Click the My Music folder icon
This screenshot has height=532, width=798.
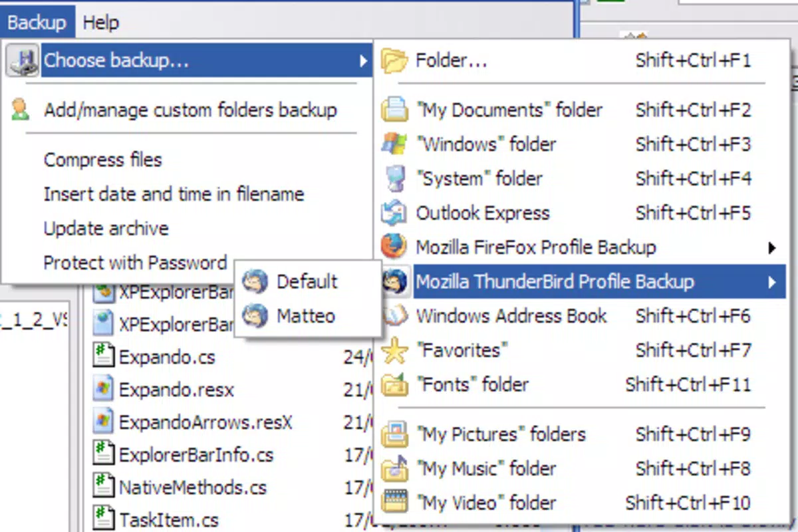click(394, 469)
